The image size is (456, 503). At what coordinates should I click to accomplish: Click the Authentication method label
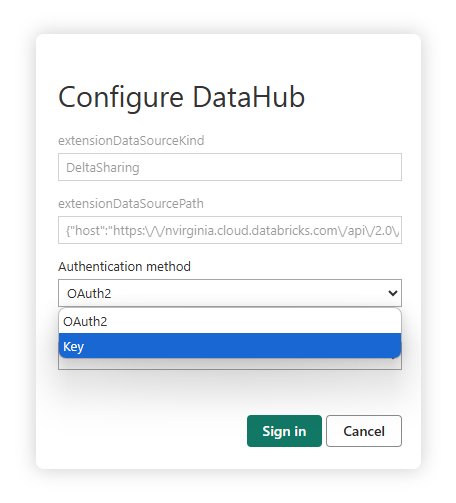(124, 267)
